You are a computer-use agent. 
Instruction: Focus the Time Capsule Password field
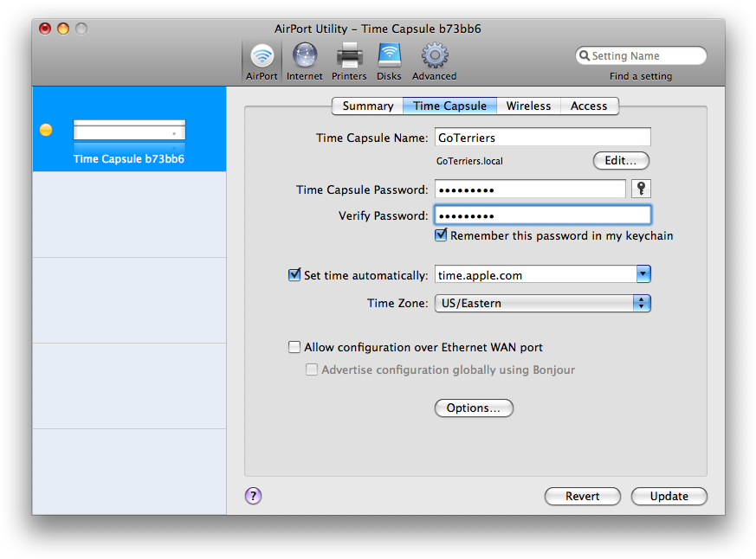tap(530, 189)
